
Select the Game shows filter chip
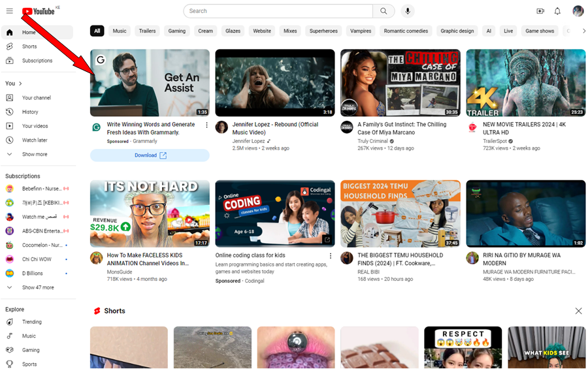[540, 31]
